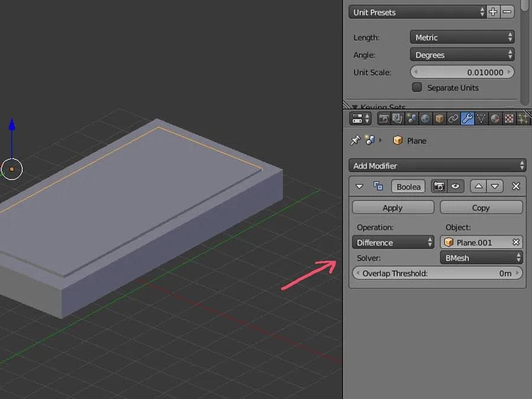The image size is (532, 399).
Task: Switch to the Object properties cube tab
Action: click(x=439, y=118)
